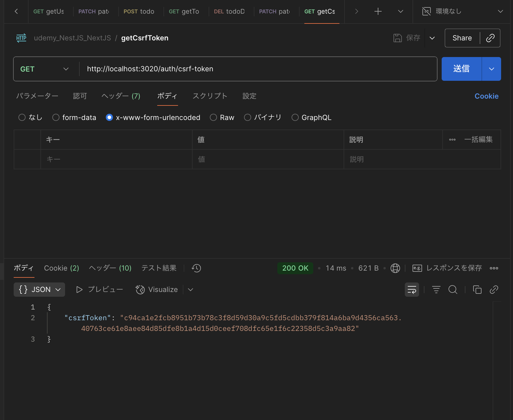Click the filter response icon
513x420 pixels.
436,290
